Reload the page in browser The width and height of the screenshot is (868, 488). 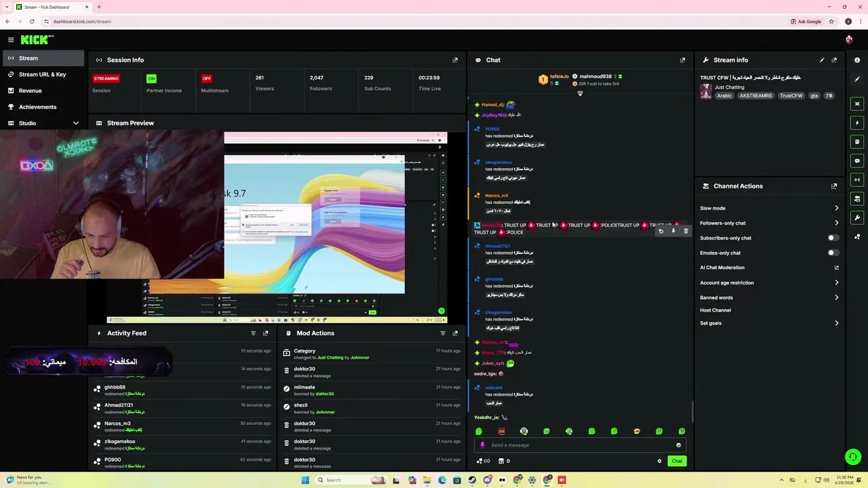[31, 21]
